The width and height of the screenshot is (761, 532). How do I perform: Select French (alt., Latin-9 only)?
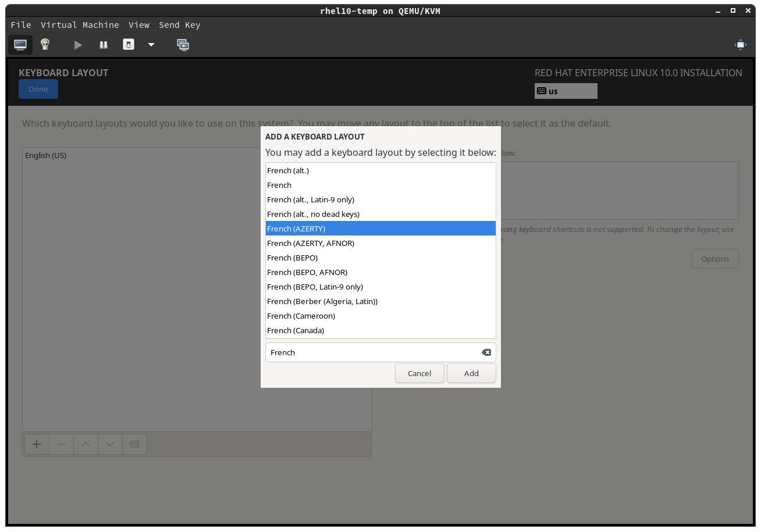coord(380,199)
